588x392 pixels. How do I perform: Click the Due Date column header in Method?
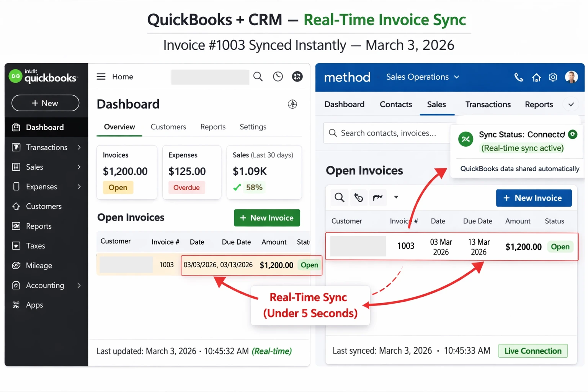click(477, 221)
